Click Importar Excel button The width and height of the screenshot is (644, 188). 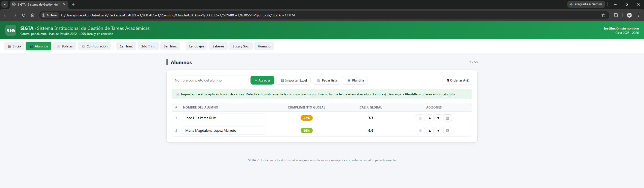294,80
